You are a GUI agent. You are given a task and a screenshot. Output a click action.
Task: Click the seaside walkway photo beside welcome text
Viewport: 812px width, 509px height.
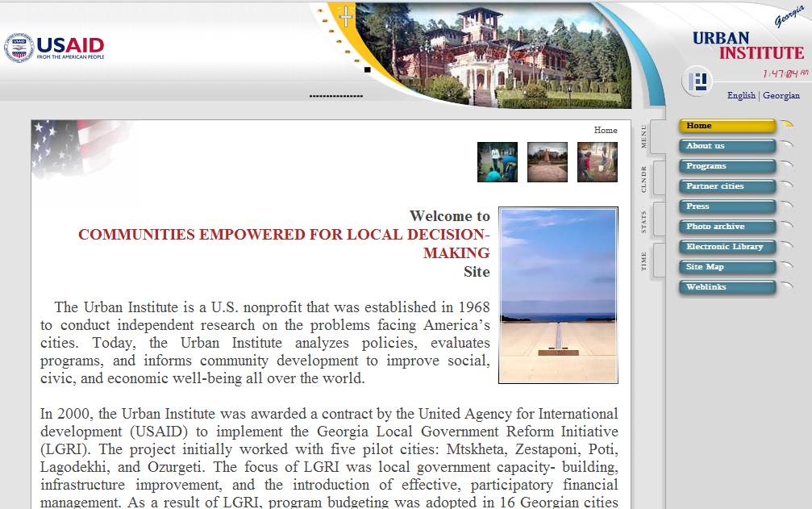[x=558, y=295]
